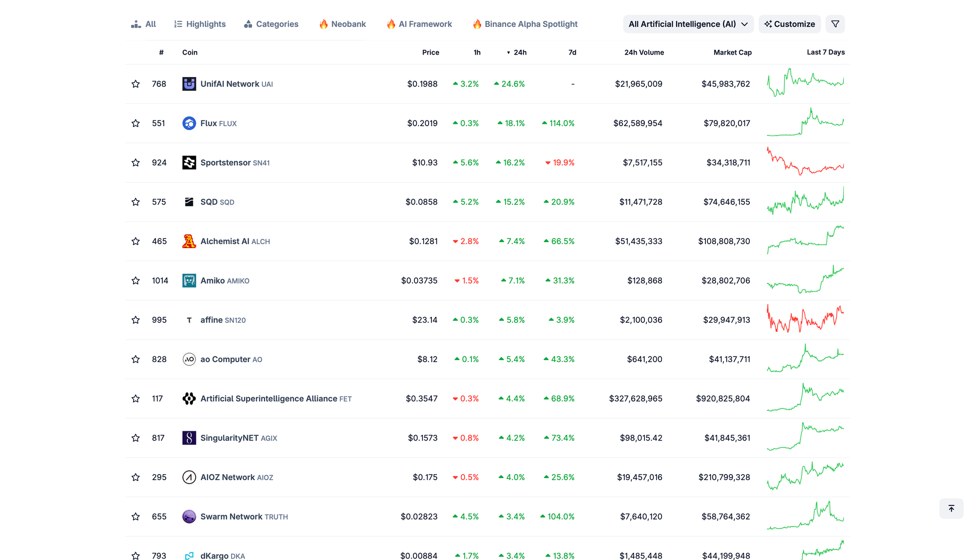Click the filter funnel icon
The image size is (975, 560).
(835, 24)
